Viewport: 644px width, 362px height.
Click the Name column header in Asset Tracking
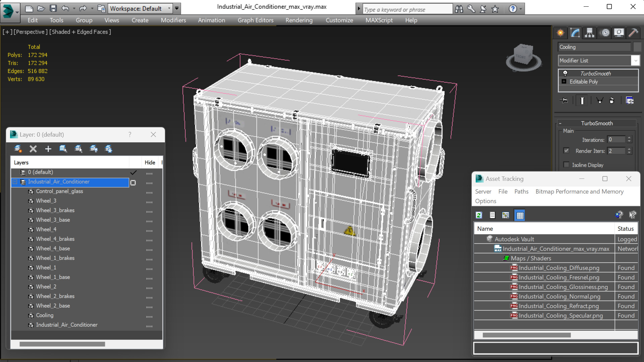[x=544, y=229]
